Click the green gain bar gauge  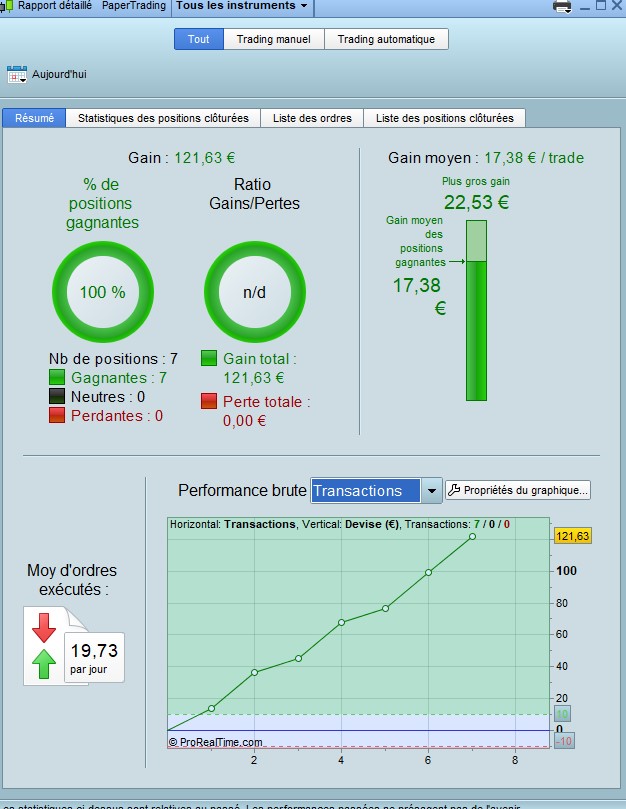pyautogui.click(x=476, y=310)
